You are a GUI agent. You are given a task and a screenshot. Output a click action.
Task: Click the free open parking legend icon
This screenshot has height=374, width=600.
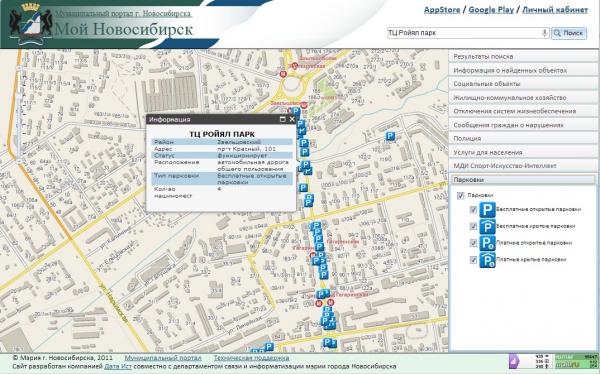point(488,210)
